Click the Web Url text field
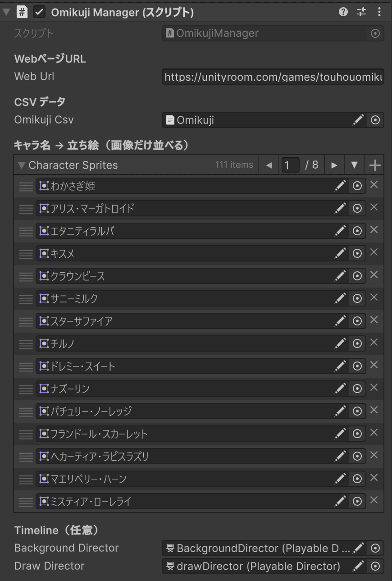This screenshot has width=392, height=581. (273, 77)
